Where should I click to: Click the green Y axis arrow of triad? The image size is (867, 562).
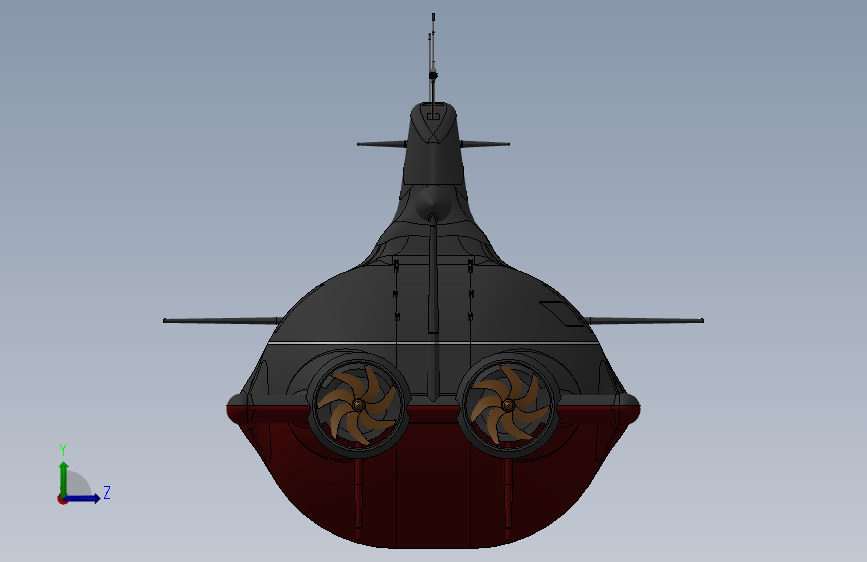click(x=64, y=478)
